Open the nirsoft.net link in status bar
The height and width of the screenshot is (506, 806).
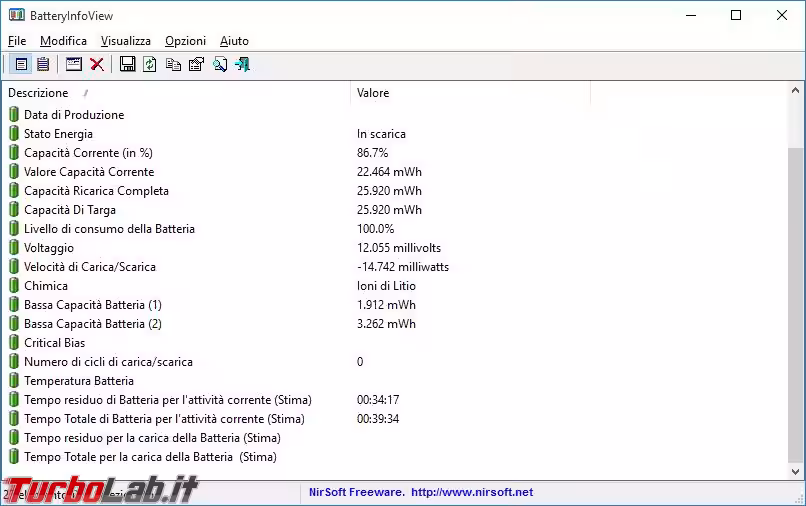pos(471,492)
